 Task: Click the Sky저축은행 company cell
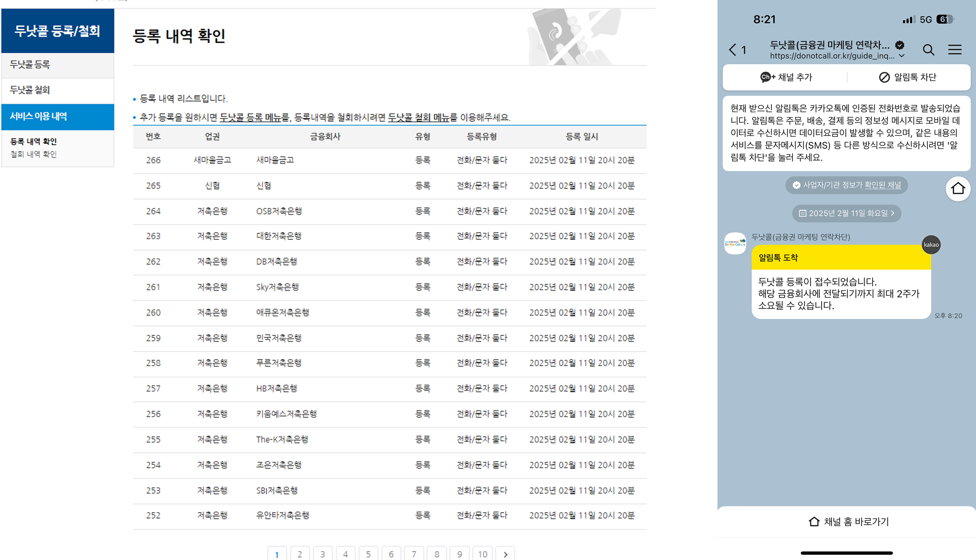pos(277,287)
